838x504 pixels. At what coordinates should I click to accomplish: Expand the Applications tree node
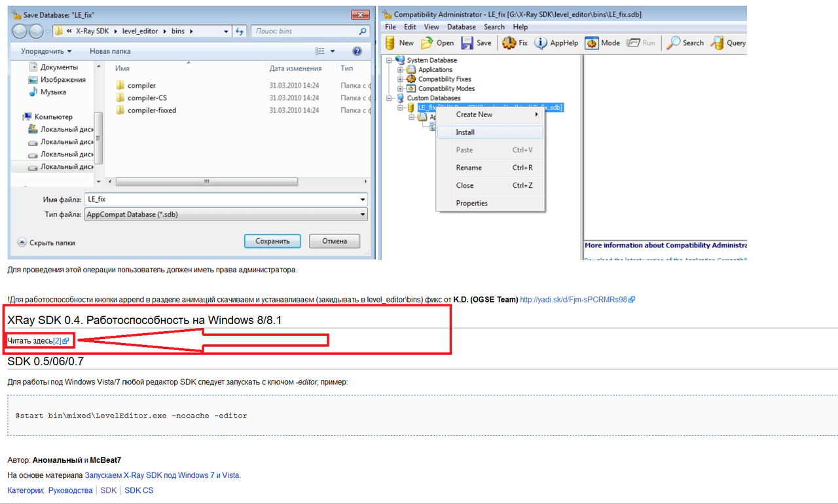[401, 69]
